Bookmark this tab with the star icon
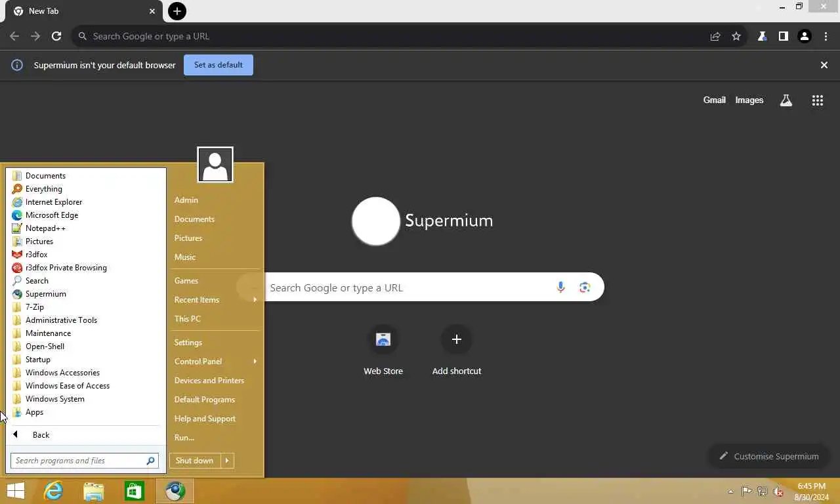The height and width of the screenshot is (504, 840). click(736, 36)
